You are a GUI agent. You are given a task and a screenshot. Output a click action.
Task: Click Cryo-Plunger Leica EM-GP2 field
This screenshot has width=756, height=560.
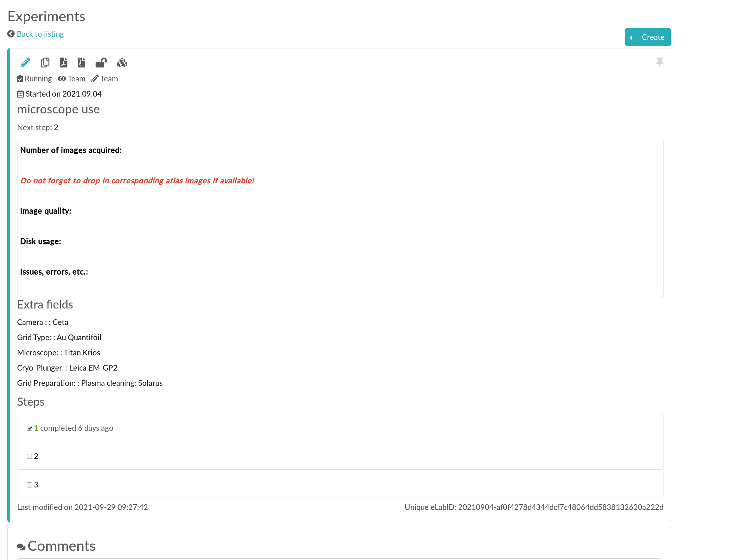pos(67,368)
